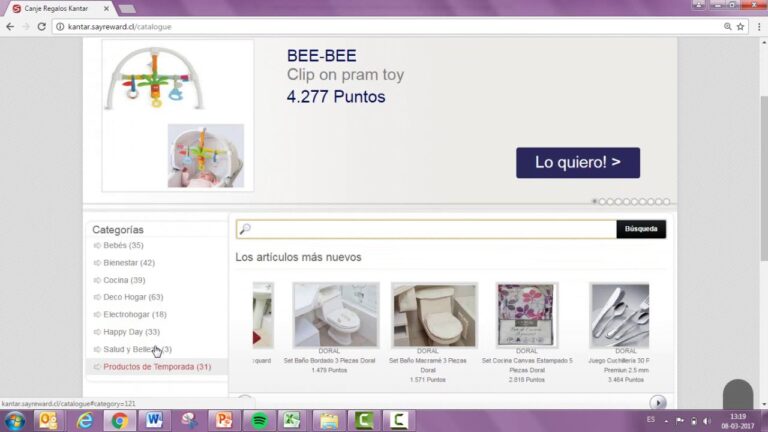Click the page scrollbar up arrow
This screenshot has height=432, width=768.
tap(764, 43)
